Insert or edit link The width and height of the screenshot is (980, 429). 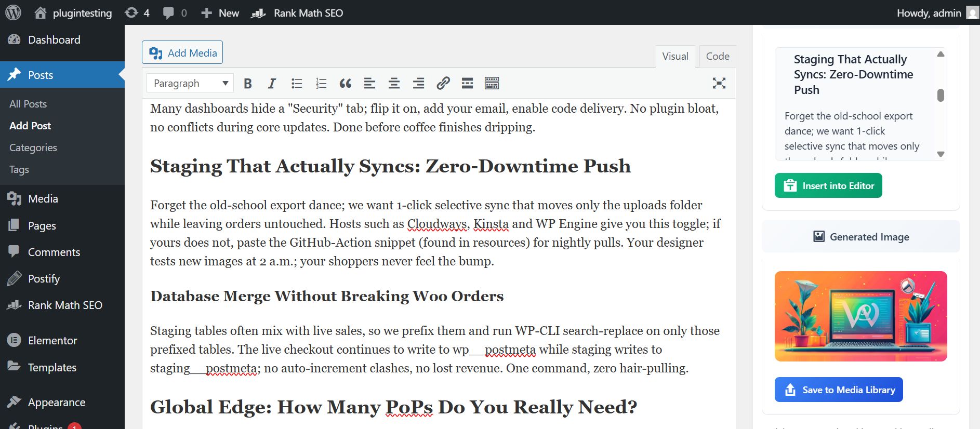pos(443,83)
